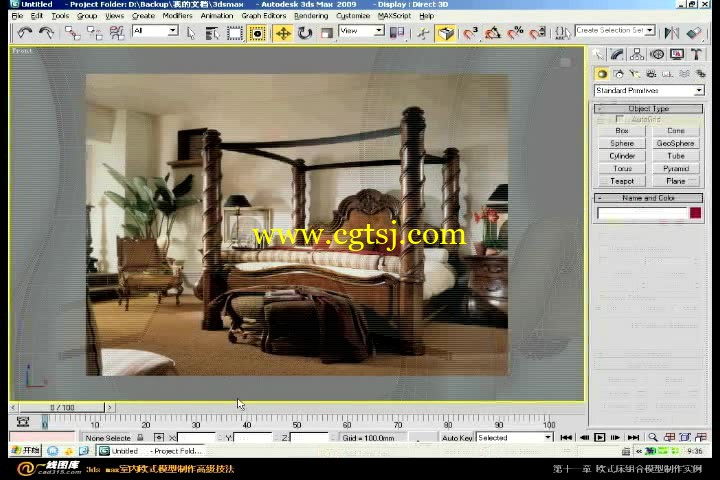
Task: Toggle the Percent Snap button
Action: (x=515, y=33)
